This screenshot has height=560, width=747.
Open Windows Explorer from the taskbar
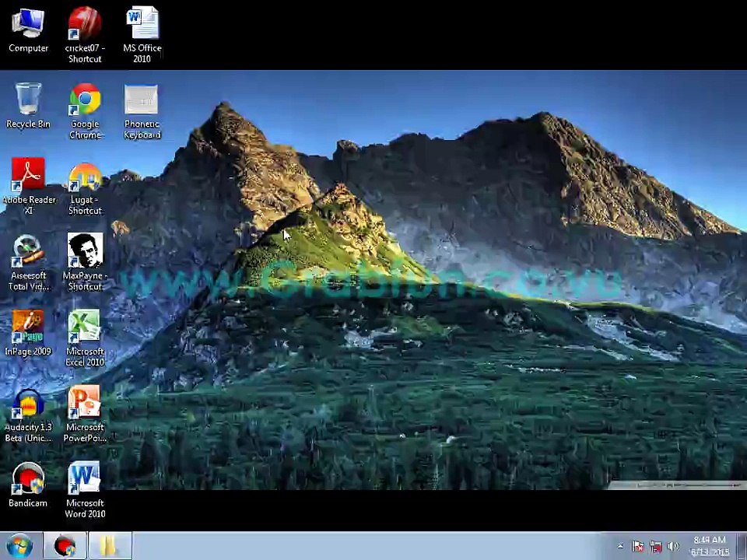[110, 546]
